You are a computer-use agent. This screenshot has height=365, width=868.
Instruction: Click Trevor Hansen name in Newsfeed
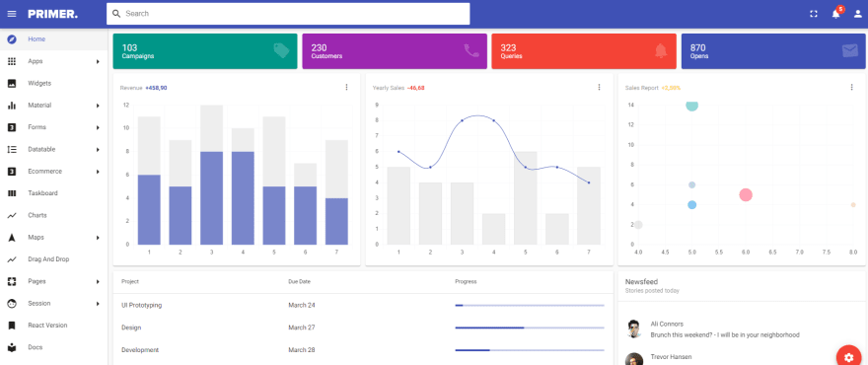pyautogui.click(x=671, y=357)
